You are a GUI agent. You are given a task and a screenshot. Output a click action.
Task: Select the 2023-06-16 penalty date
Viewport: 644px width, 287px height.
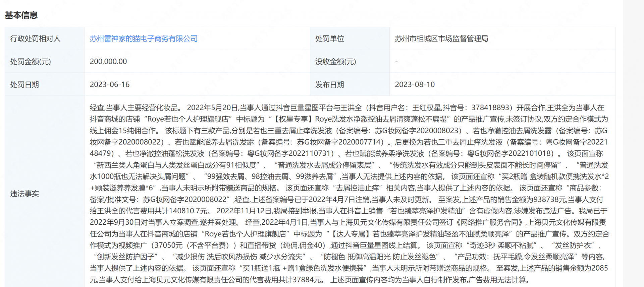[110, 85]
